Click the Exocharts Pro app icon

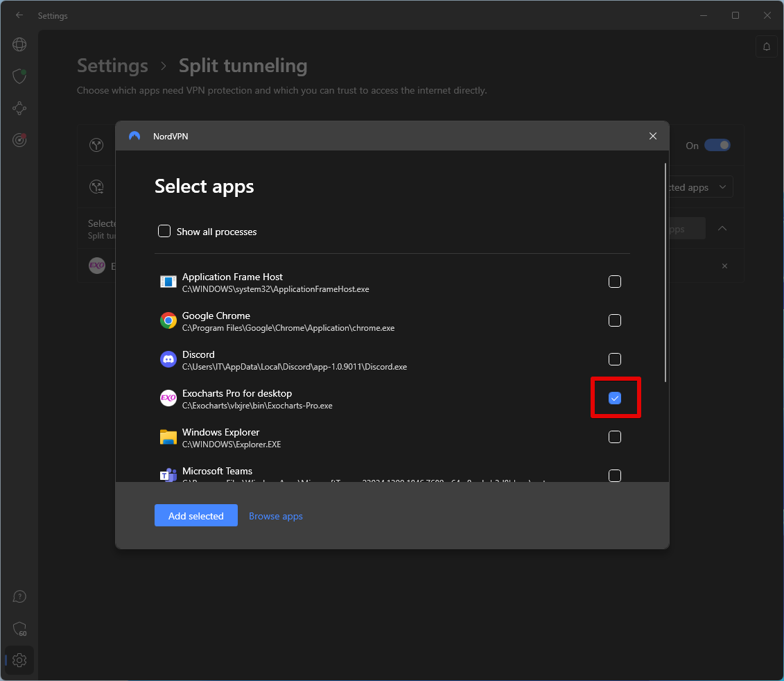(168, 398)
